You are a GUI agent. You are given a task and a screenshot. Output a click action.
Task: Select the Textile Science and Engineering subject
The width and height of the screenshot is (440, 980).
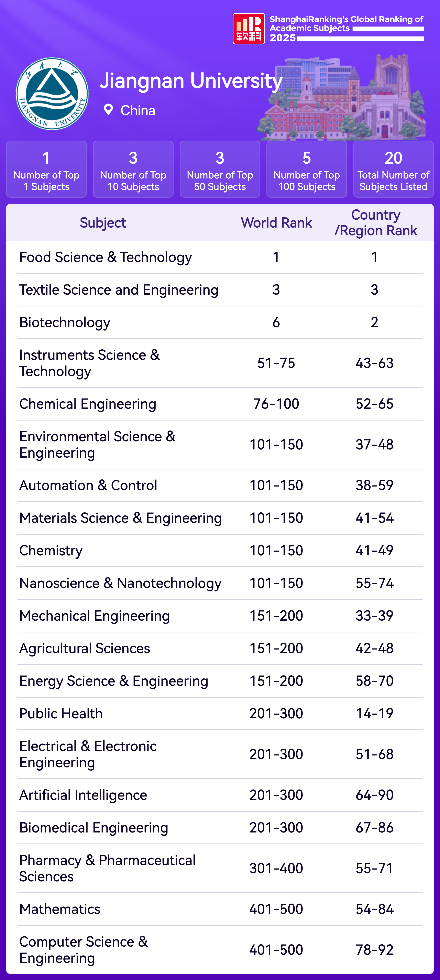click(x=119, y=290)
